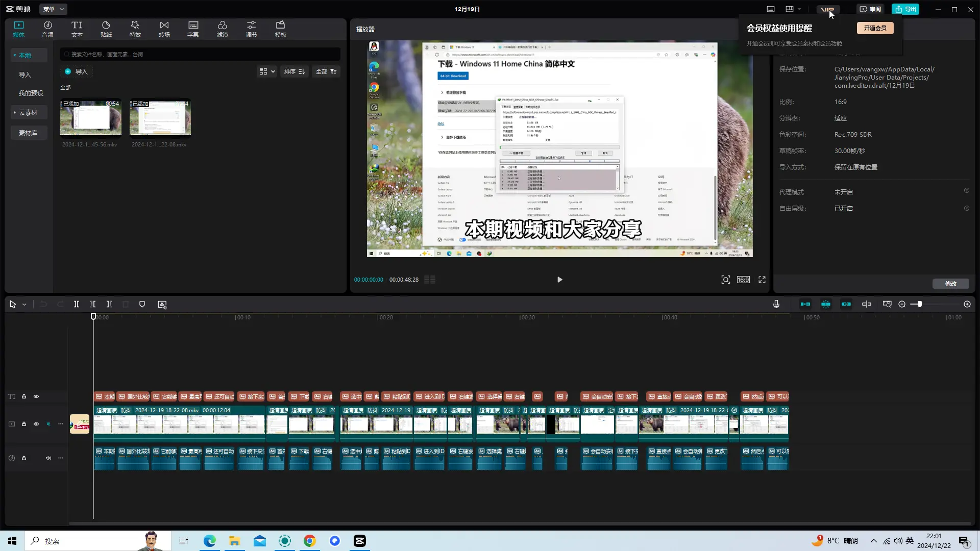Click the preview axis split icon
This screenshot has height=551, width=980.
867,305
